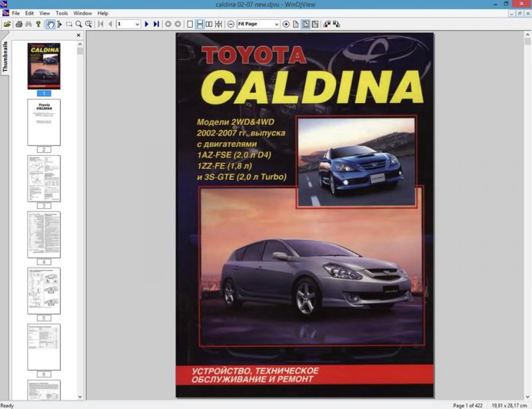
Task: Click the Forward view navigation button
Action: 178,24
